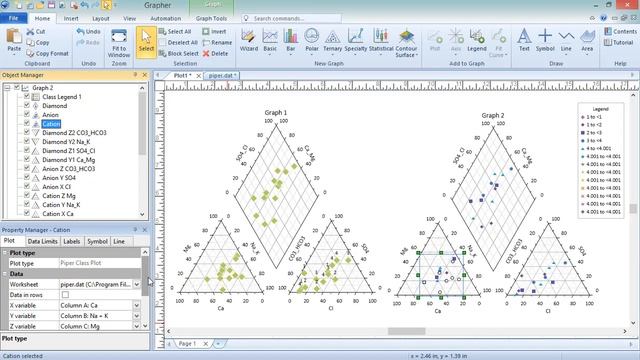
Task: Open the Worksheet dropdown
Action: tap(136, 284)
